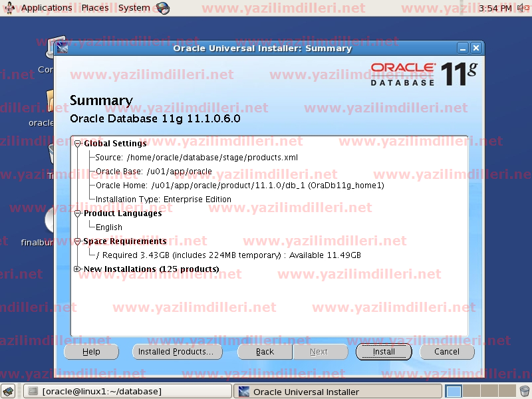Select the first workspace in workspace switcher
The width and height of the screenshot is (532, 399).
click(454, 392)
